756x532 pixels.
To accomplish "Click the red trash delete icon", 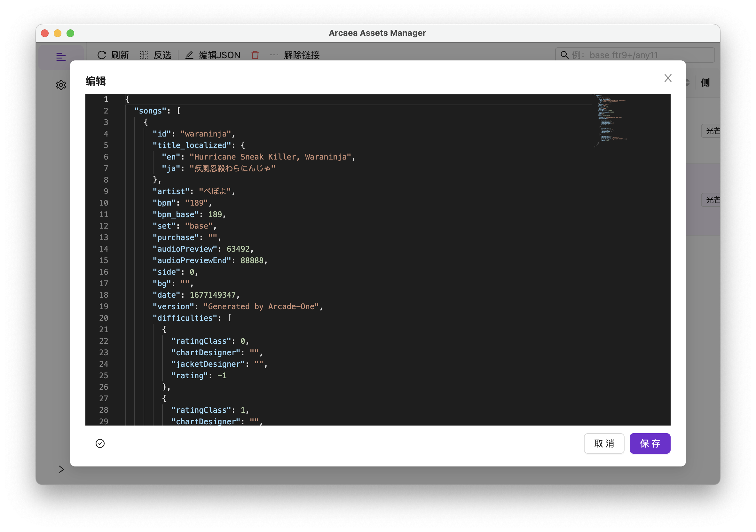I will (x=255, y=55).
